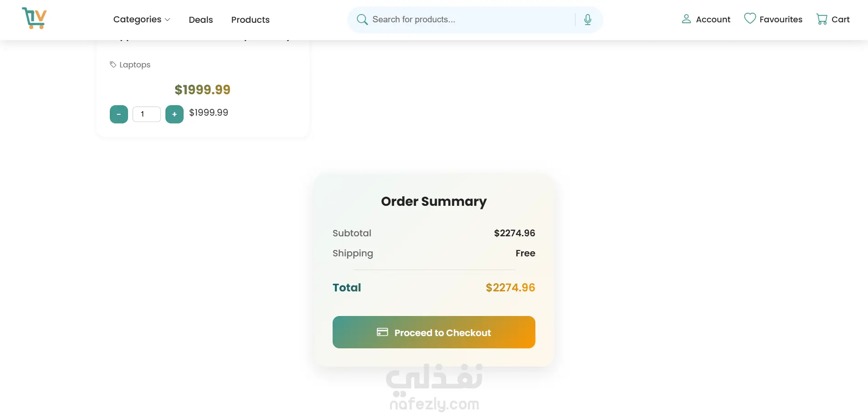Click the Categories chevron arrow

[x=168, y=20]
